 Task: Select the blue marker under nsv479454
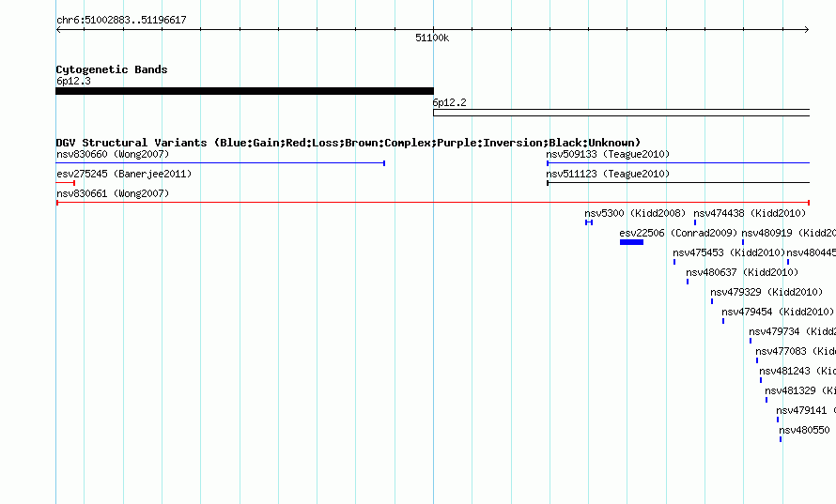tap(723, 321)
